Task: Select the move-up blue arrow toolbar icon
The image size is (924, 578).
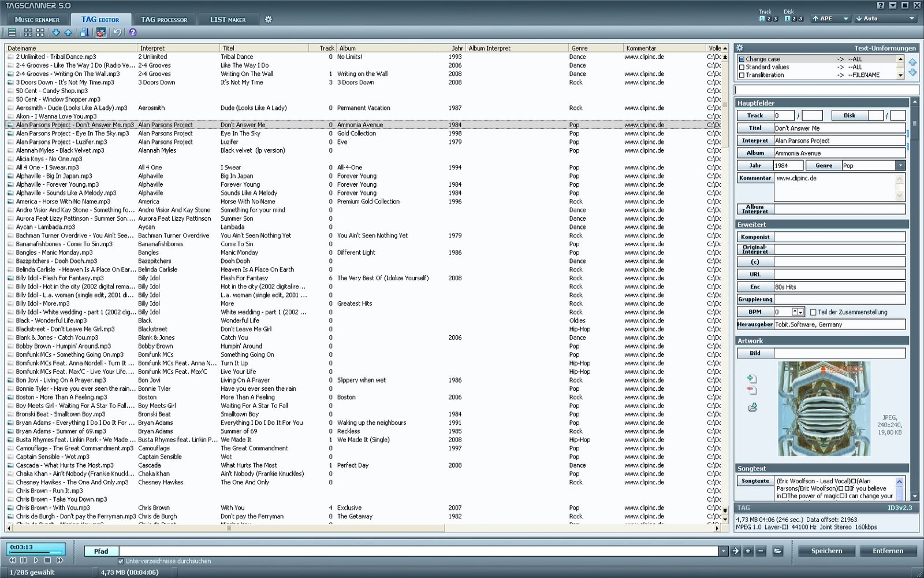Action: click(68, 32)
